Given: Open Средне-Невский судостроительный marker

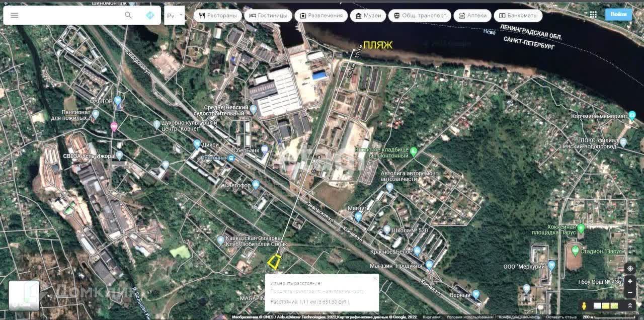Looking at the screenshot, I should click(x=254, y=109).
